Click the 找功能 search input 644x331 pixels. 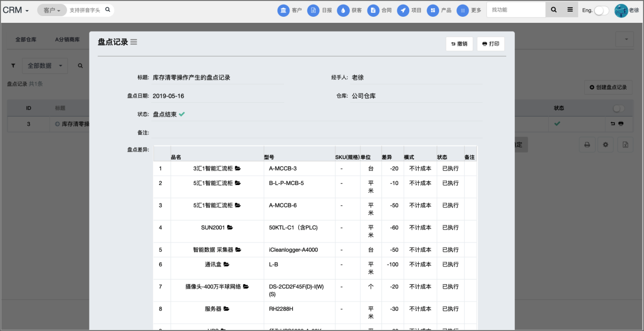tap(516, 10)
